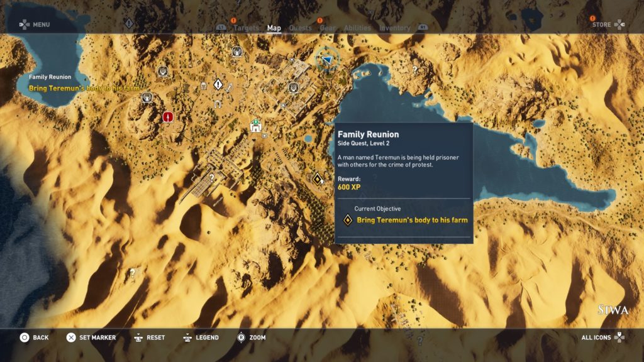Viewport: 644px width, 362px height.
Task: Reset the map view
Action: coord(149,337)
